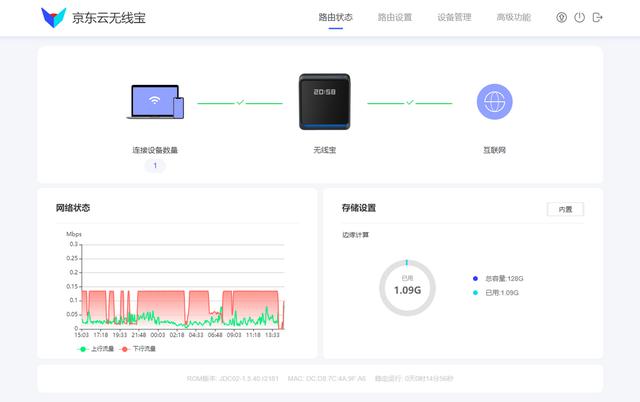Screen dimensions: 640x402
Task: Click checkmark between devices and router
Action: coord(240,102)
